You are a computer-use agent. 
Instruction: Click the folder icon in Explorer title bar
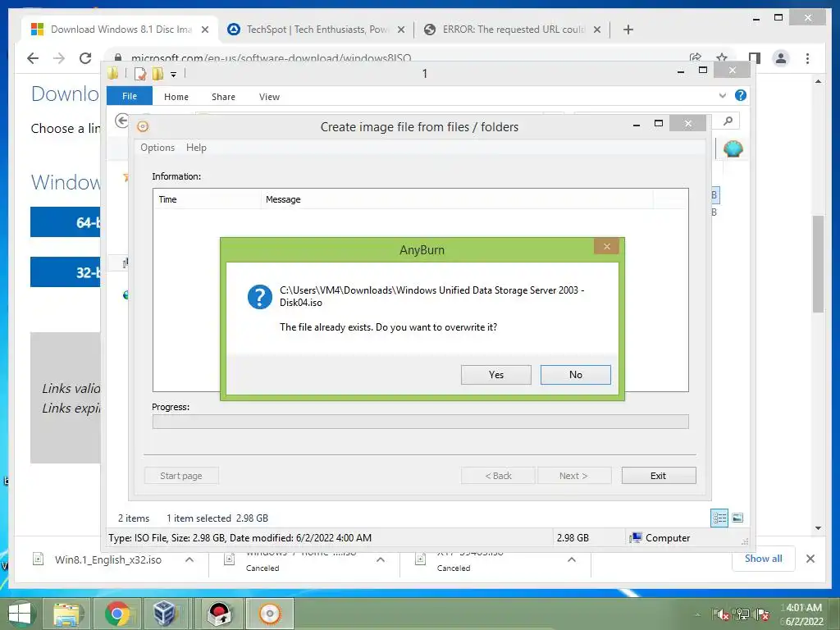pyautogui.click(x=112, y=73)
